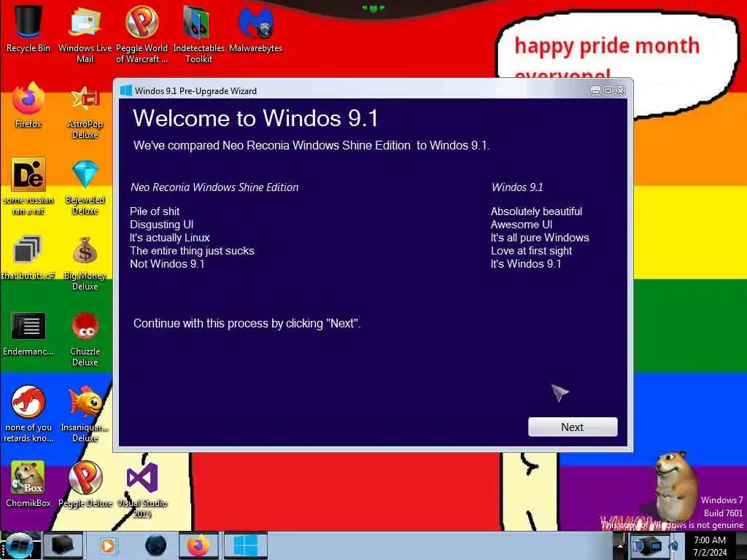Image resolution: width=747 pixels, height=560 pixels.
Task: Open the clock showing 7:00 AM
Action: click(x=710, y=545)
